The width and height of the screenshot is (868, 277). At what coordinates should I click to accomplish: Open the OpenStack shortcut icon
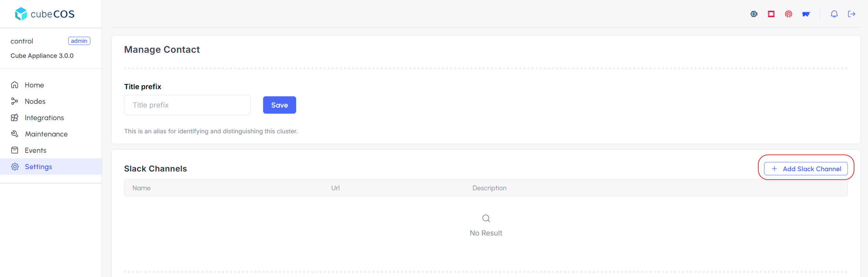pyautogui.click(x=771, y=14)
